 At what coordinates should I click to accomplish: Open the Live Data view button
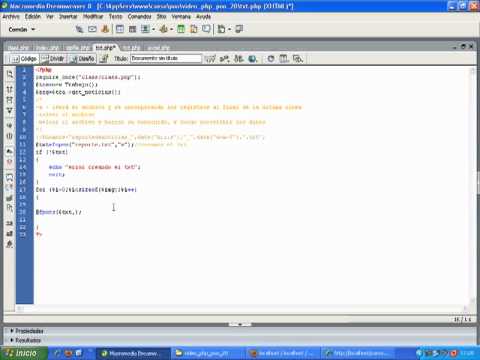104,59
